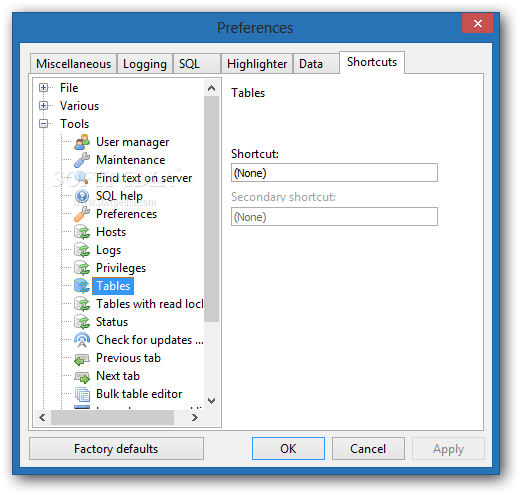Click the Status flush icon

click(x=82, y=322)
